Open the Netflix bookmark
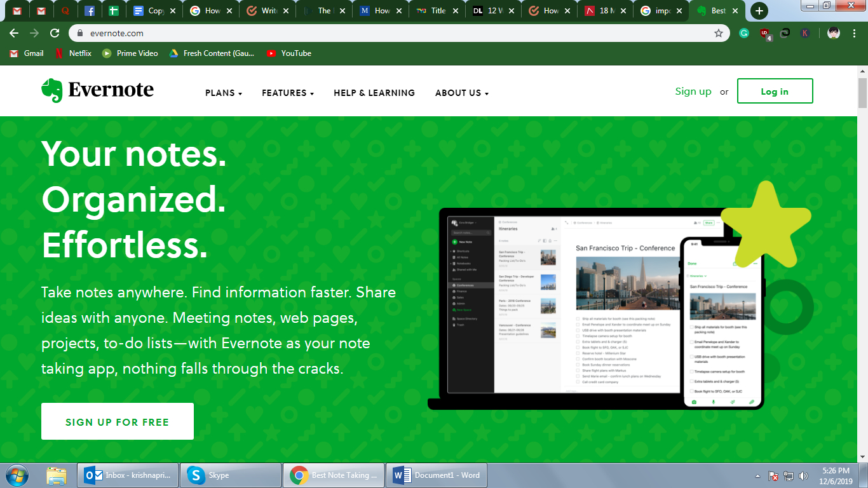This screenshot has height=488, width=868. point(73,53)
